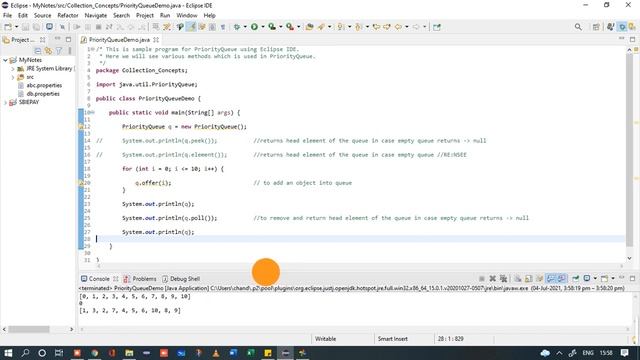
Task: Expand the JRE System Library node
Action: pos(13,69)
